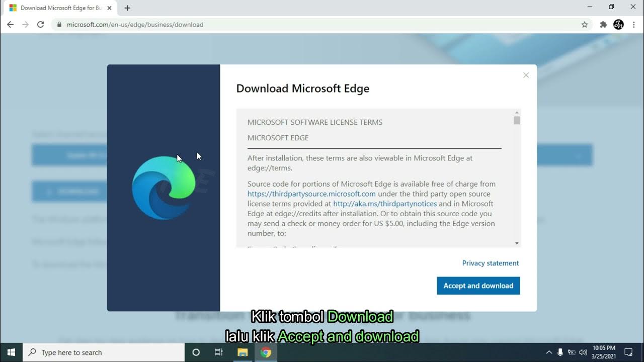The height and width of the screenshot is (362, 644).
Task: Open a new browser tab
Action: [x=127, y=8]
